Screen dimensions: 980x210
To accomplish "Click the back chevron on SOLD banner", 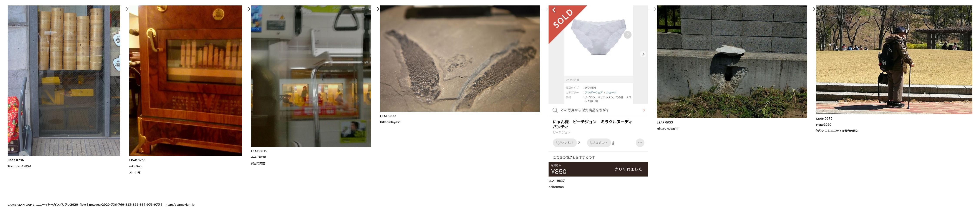I will coord(554,10).
